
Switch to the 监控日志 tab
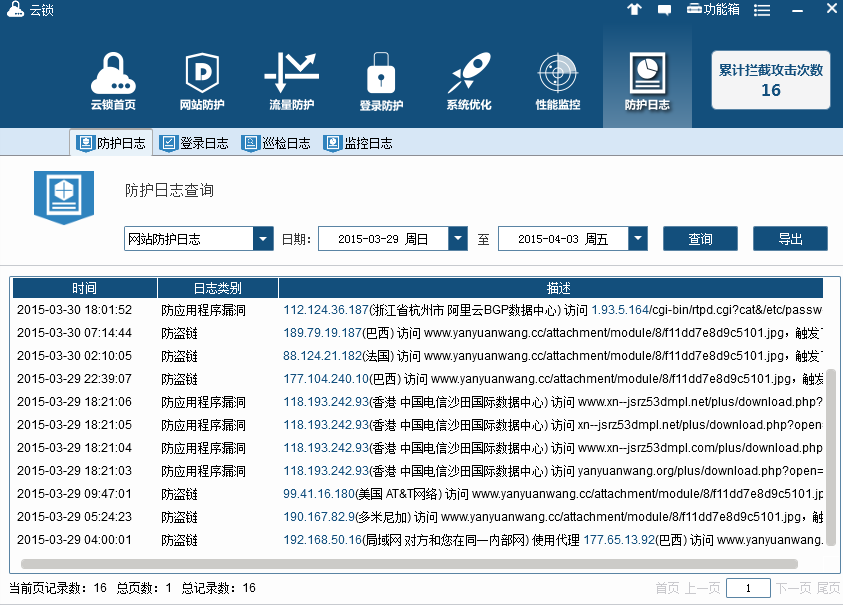pyautogui.click(x=358, y=143)
